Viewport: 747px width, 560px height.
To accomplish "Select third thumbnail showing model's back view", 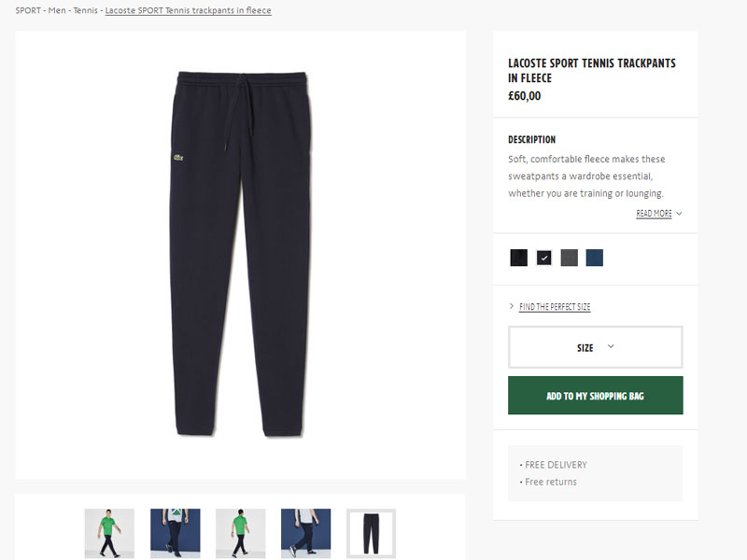I will 240,533.
